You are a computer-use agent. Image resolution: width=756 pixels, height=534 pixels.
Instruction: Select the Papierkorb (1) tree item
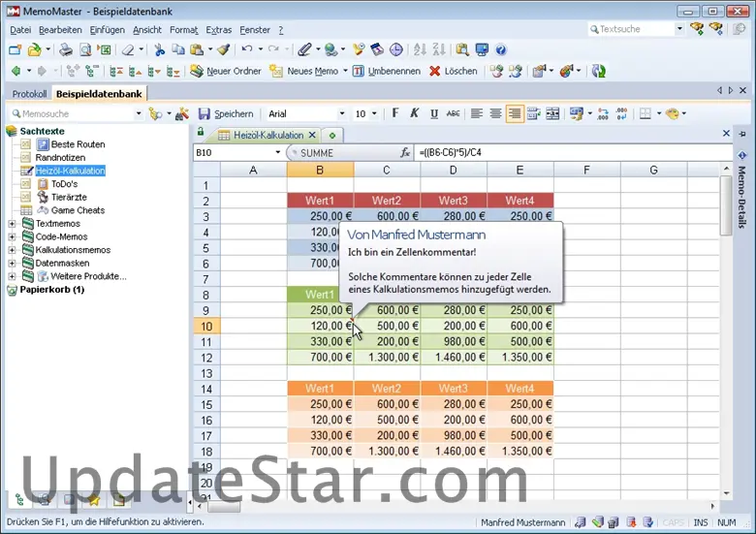point(51,290)
